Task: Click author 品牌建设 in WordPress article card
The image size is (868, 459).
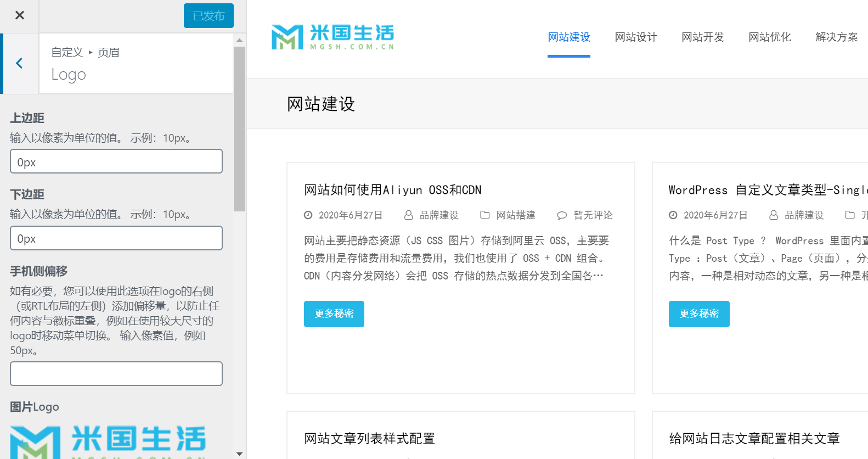Action: (x=804, y=215)
